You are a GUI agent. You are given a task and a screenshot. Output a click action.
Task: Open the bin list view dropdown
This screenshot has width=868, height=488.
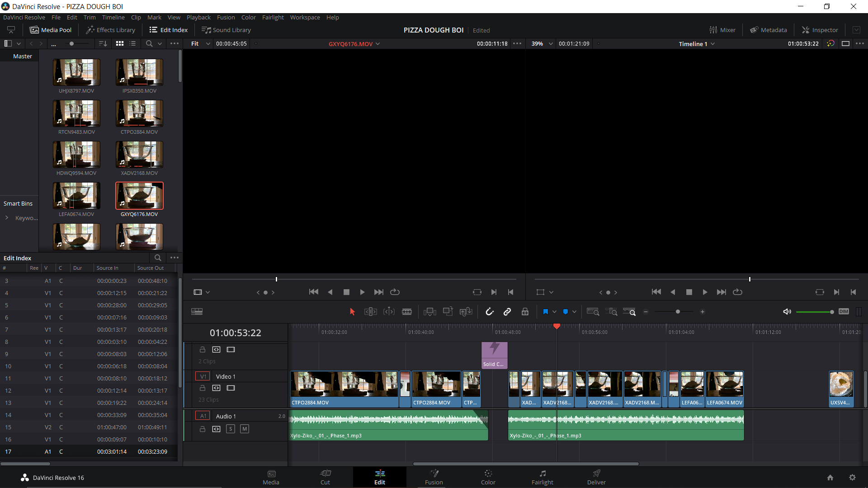coord(19,44)
